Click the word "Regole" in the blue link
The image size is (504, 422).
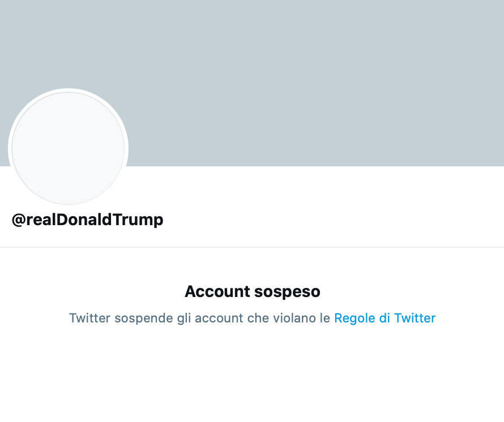coord(354,318)
